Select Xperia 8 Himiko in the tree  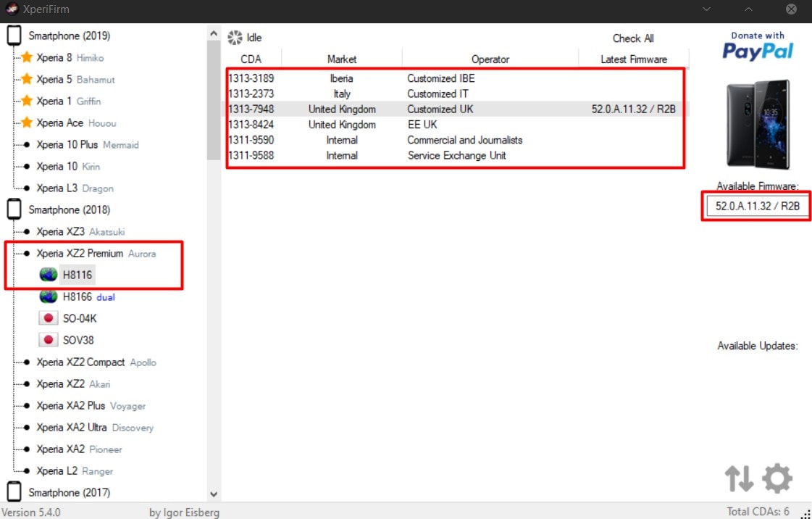(x=70, y=57)
